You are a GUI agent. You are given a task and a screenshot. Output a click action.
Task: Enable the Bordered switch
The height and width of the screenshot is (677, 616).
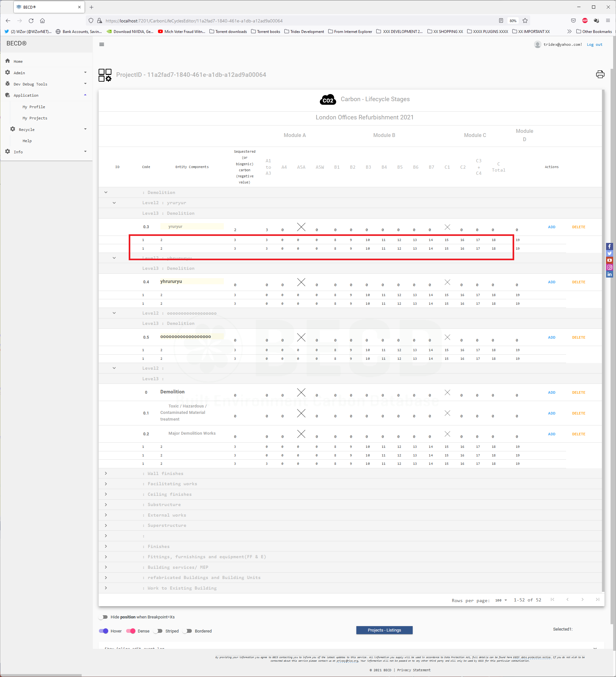coord(187,631)
